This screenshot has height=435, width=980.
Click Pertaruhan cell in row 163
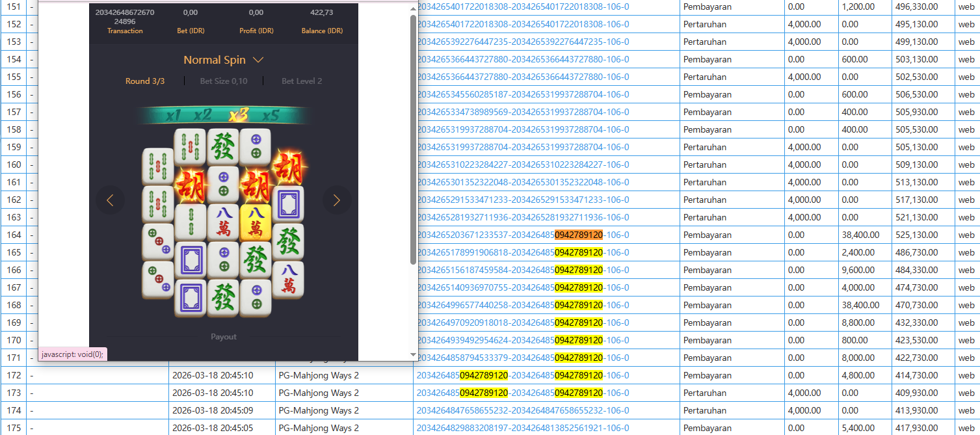tap(732, 217)
